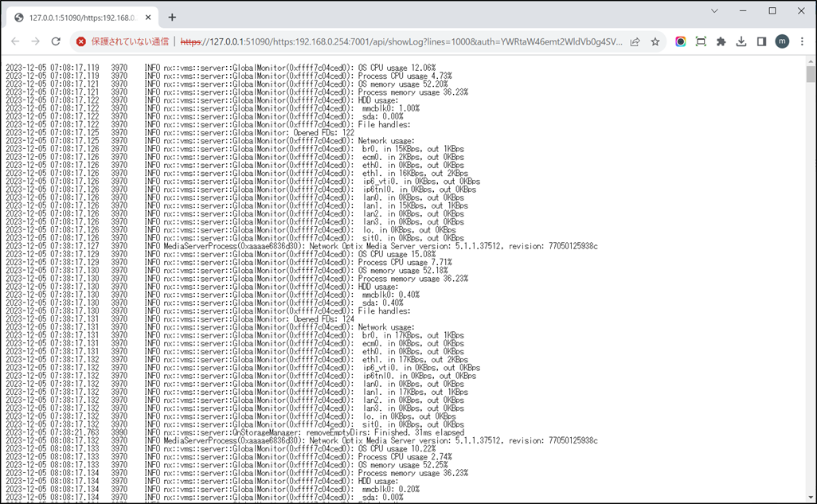Click the scrollbar down arrow
817x504 pixels.
point(811,498)
